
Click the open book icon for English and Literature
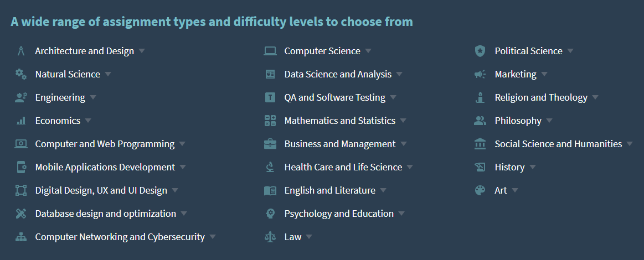click(x=270, y=190)
